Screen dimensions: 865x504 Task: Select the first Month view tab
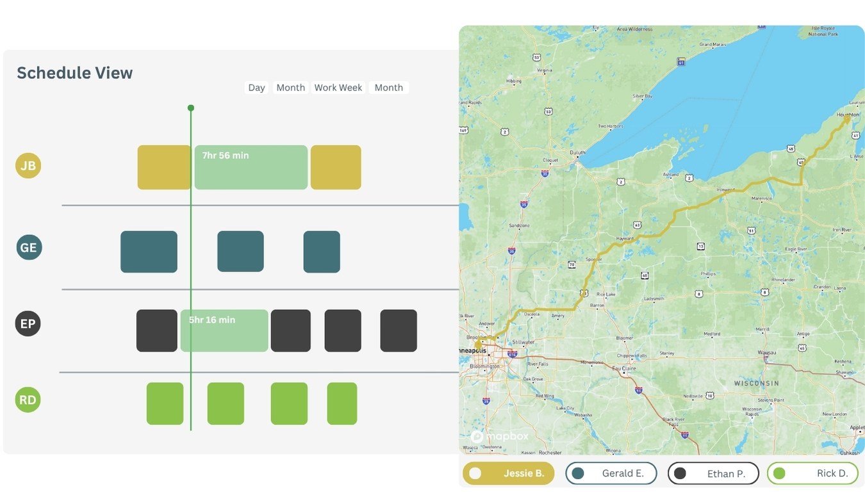pyautogui.click(x=290, y=88)
